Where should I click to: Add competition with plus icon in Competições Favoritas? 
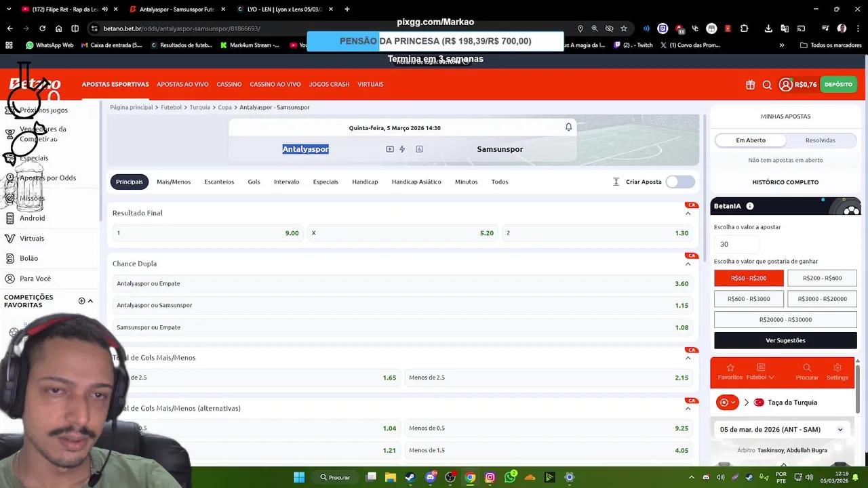point(81,301)
